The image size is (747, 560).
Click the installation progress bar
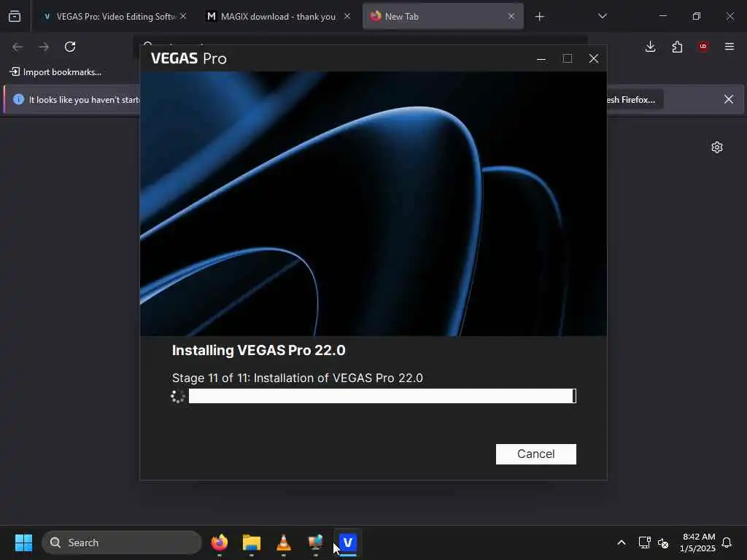(x=382, y=396)
